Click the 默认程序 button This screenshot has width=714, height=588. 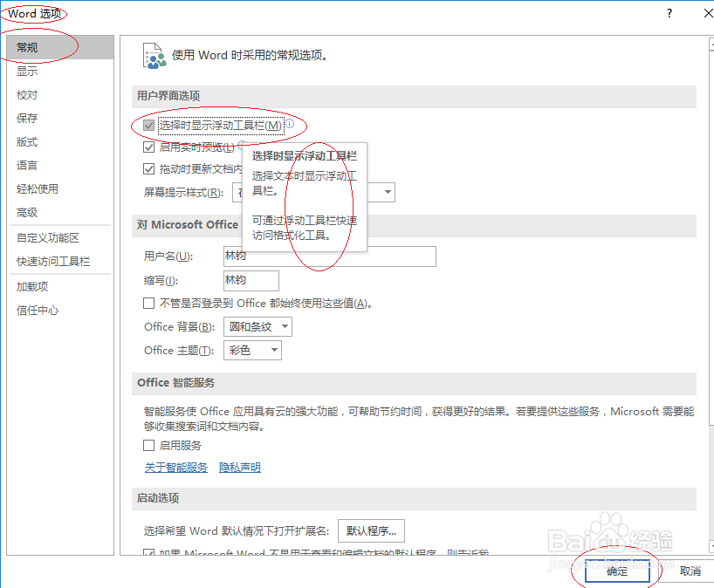pos(373,530)
